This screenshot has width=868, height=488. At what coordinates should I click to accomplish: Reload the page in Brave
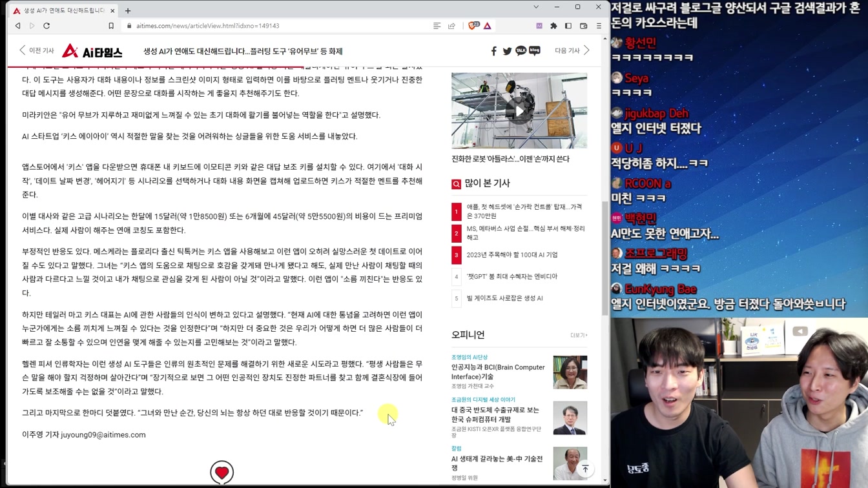click(46, 26)
